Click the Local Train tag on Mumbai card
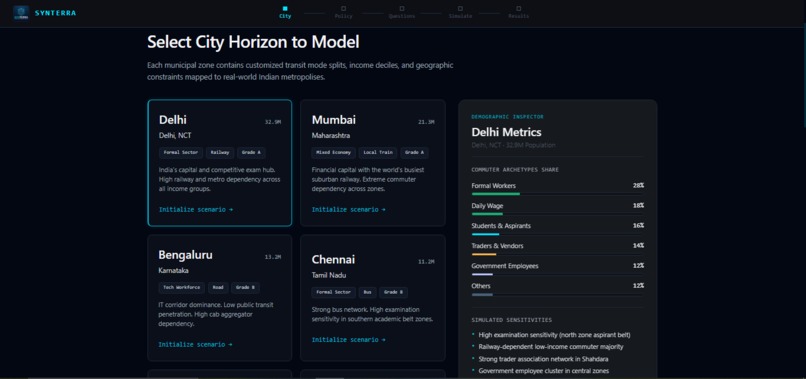 click(x=378, y=153)
